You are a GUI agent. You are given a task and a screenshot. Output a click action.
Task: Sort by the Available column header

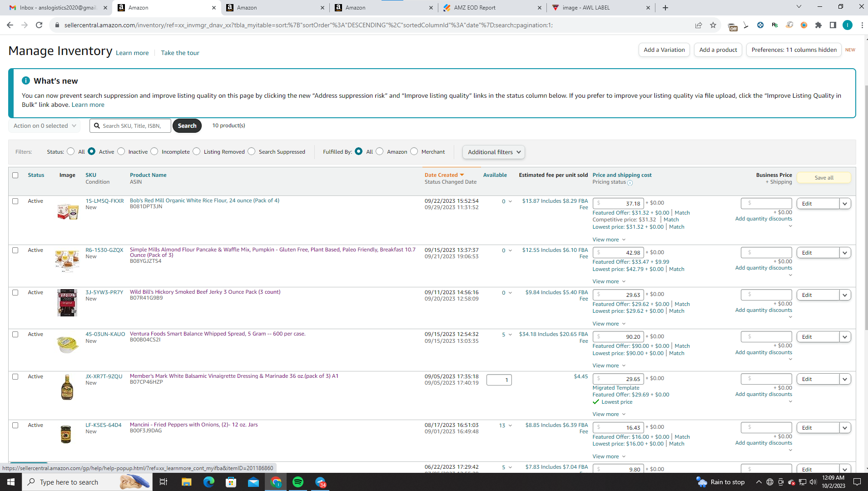coord(495,175)
